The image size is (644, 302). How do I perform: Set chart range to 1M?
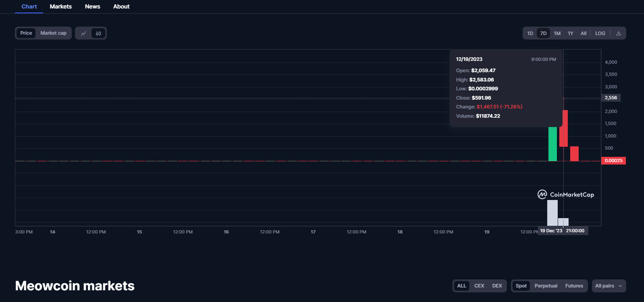pyautogui.click(x=557, y=33)
